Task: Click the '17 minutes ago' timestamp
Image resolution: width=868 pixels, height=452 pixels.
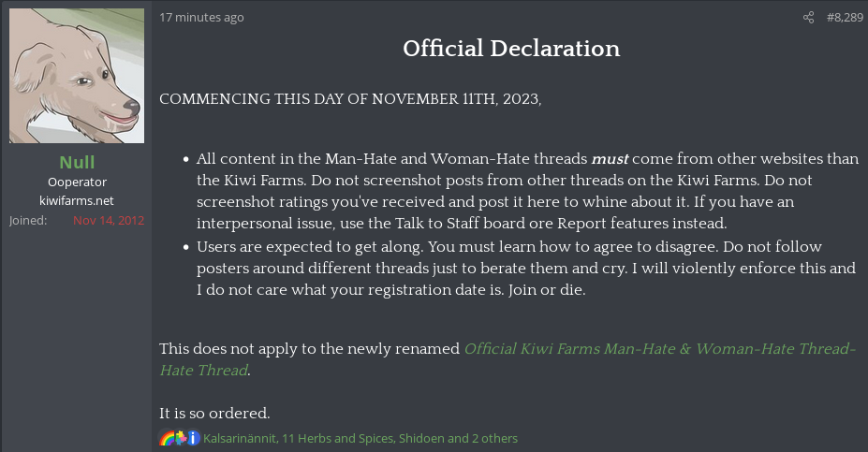Action: click(201, 18)
